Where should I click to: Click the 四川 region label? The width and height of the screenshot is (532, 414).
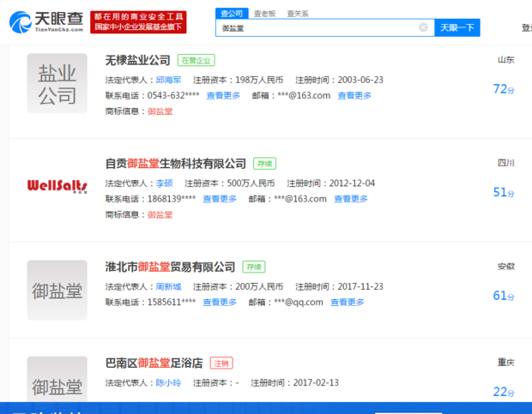coord(506,163)
